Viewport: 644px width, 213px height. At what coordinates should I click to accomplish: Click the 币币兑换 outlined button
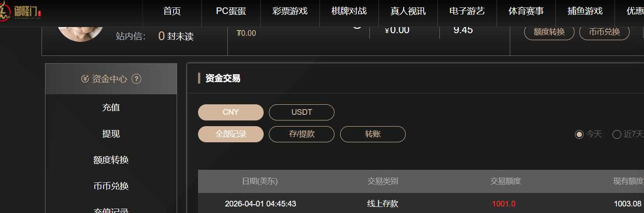604,32
